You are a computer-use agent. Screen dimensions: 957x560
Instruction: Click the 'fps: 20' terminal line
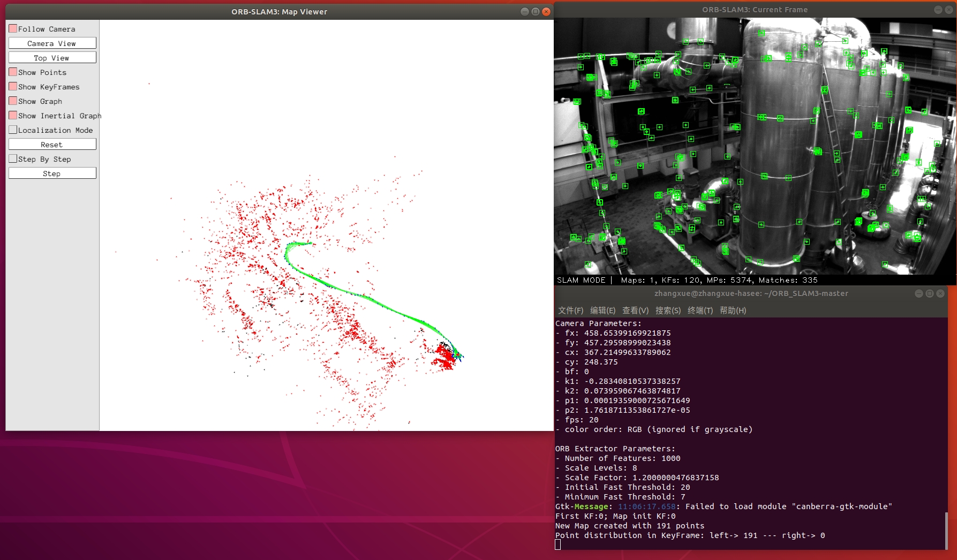[x=577, y=420]
